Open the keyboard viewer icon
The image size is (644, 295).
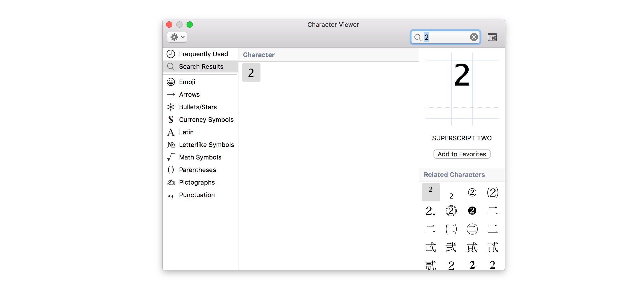point(492,37)
